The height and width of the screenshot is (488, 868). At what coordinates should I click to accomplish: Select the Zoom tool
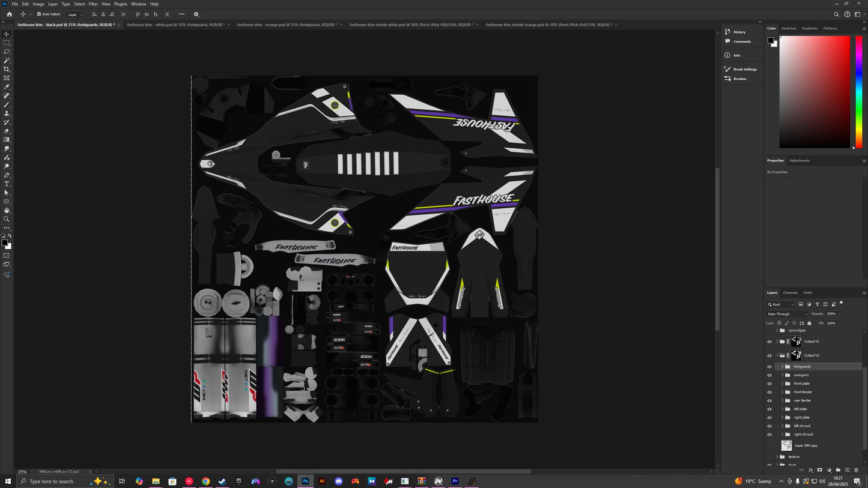point(7,218)
